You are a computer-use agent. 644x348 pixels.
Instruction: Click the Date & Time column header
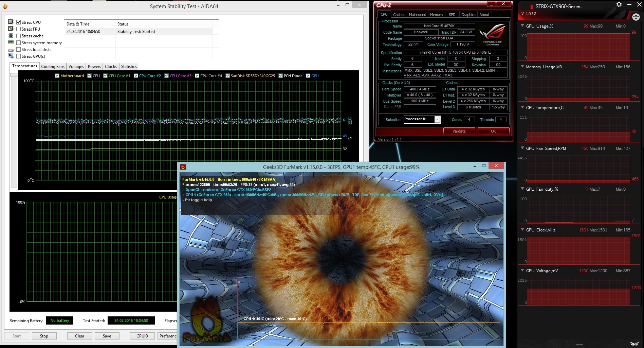click(90, 24)
